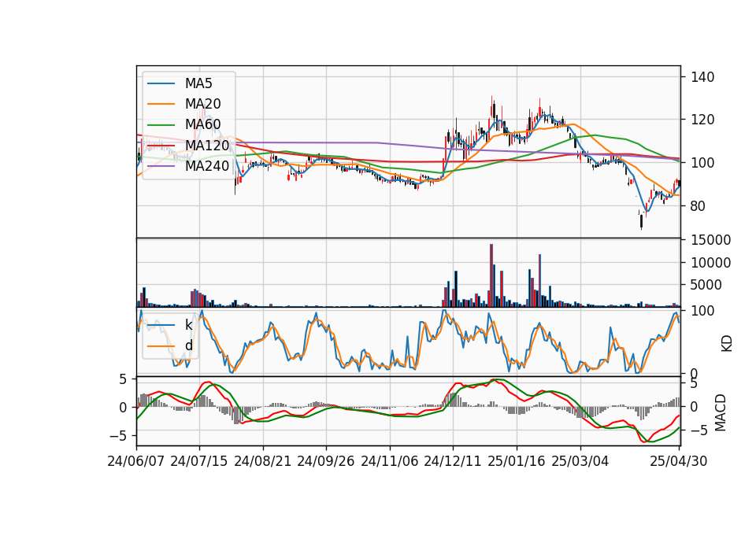Viewport: 756px width, 543px height.
Task: Click the red MA120 legend line sample
Action: pyautogui.click(x=161, y=146)
